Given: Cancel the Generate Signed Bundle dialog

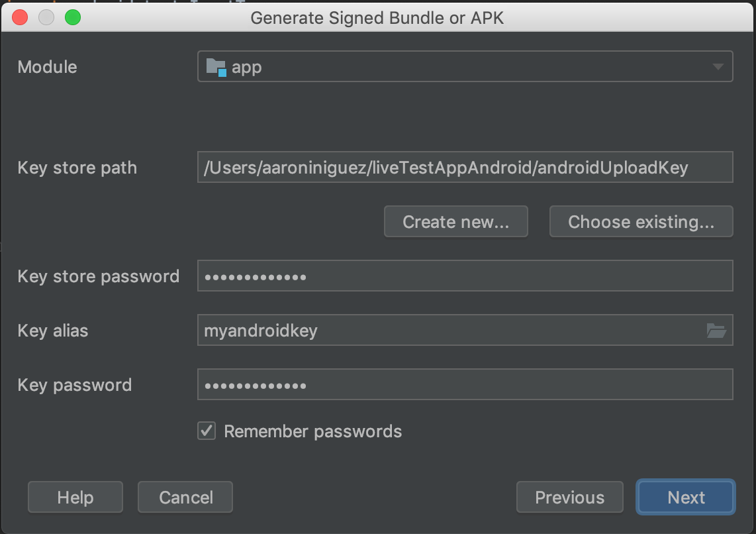Looking at the screenshot, I should click(x=185, y=498).
